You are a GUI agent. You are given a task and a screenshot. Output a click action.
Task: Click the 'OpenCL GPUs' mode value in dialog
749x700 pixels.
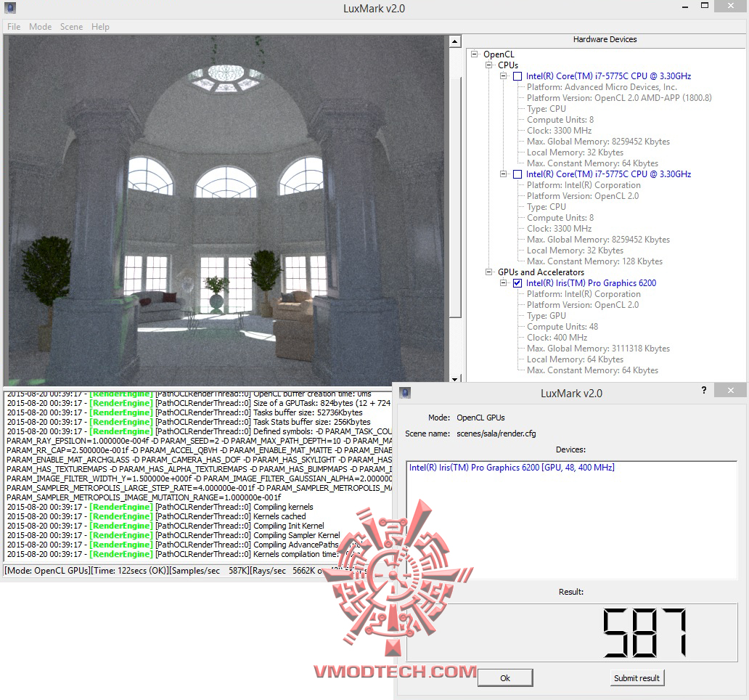pos(480,418)
